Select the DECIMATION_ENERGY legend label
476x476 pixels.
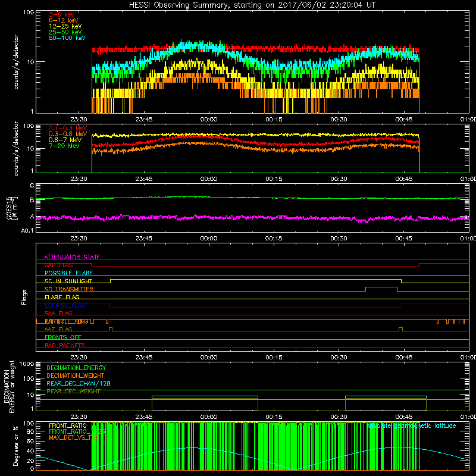point(76,368)
